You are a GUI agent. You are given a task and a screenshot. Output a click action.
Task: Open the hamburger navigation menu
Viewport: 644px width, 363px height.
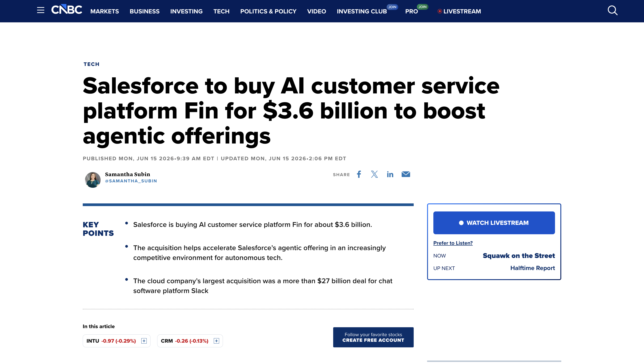point(40,10)
